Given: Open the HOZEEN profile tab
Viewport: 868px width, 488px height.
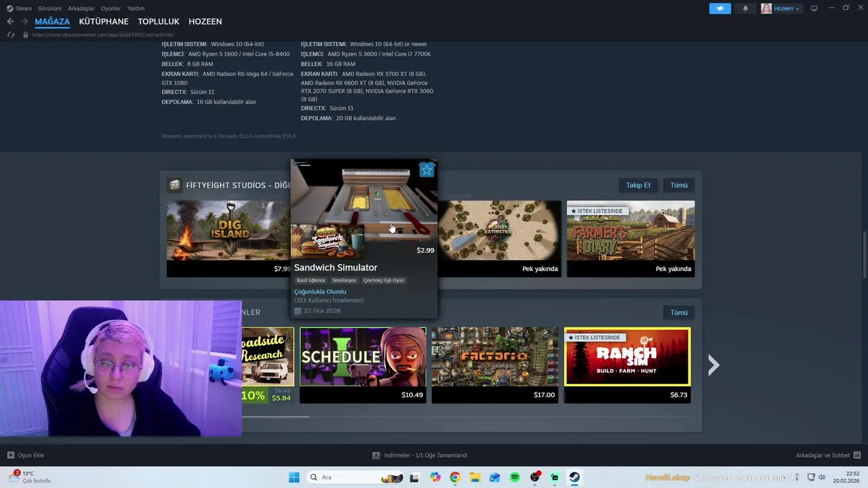Looking at the screenshot, I should (x=205, y=22).
